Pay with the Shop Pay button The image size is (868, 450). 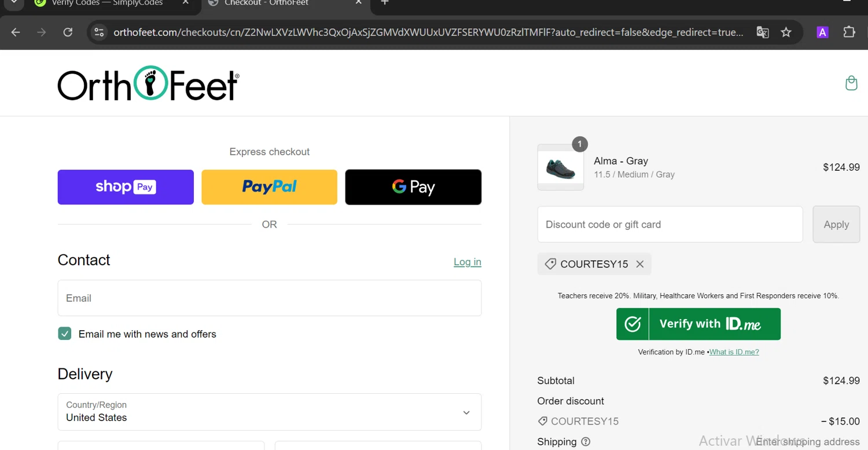126,187
